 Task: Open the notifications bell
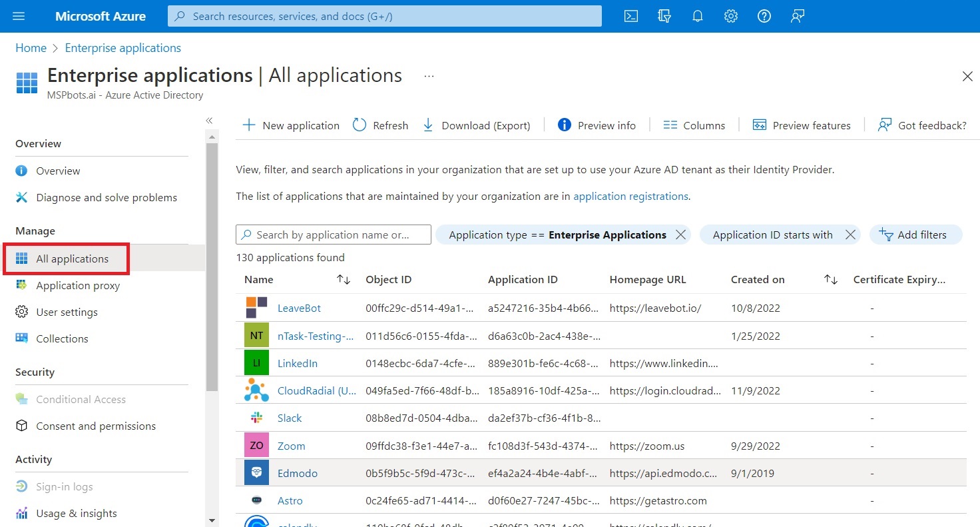point(698,16)
